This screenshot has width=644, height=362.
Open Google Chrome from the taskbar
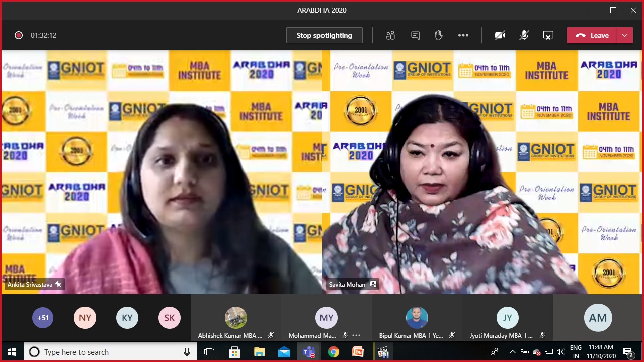coord(333,352)
